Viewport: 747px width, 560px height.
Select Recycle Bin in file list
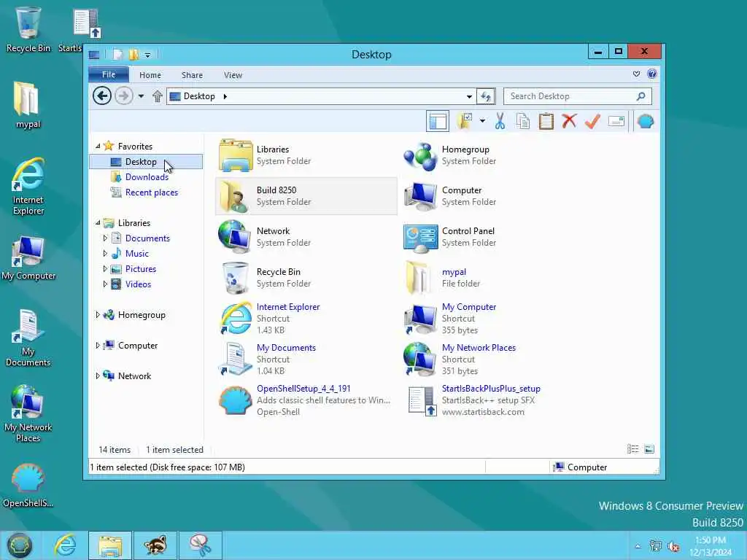click(x=306, y=278)
